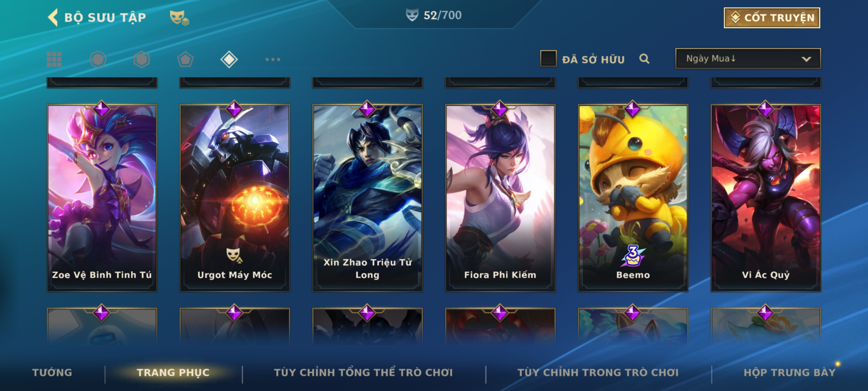
Task: Select the all-skins grid filter icon
Action: (x=54, y=59)
